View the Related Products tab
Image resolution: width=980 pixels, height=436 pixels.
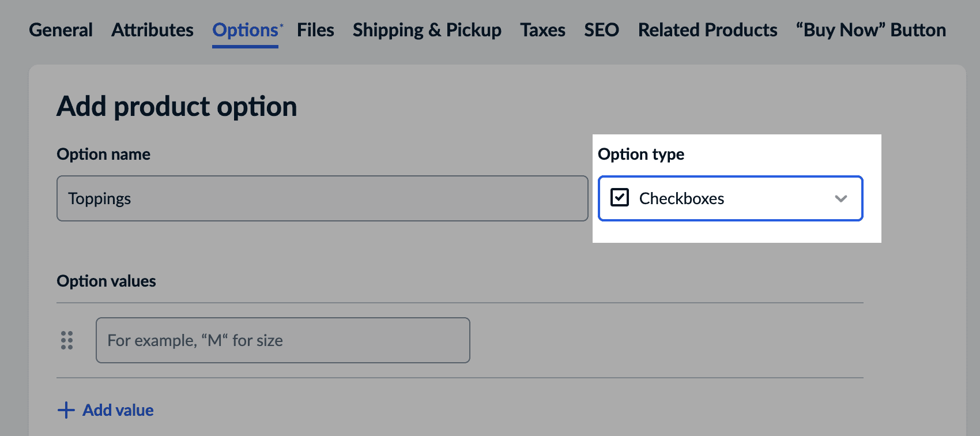pos(707,30)
